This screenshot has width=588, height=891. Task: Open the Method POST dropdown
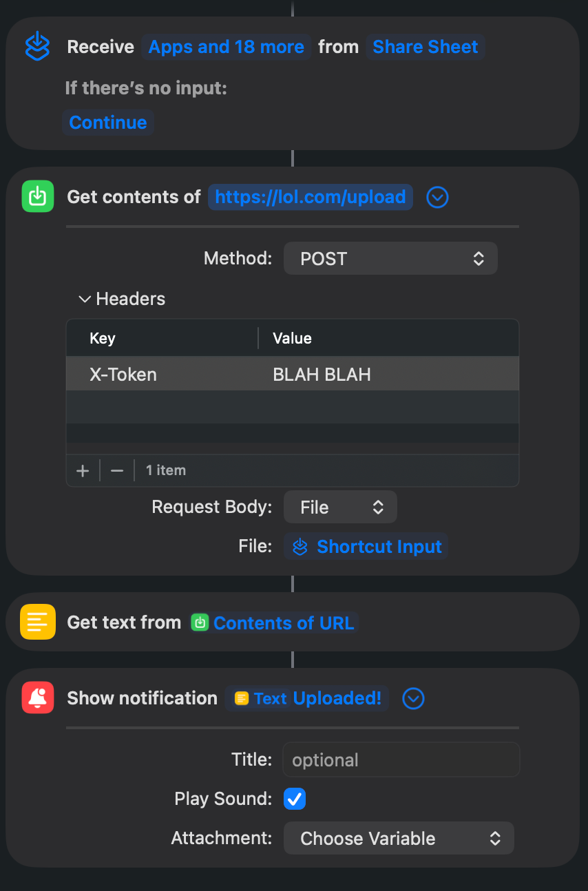(x=390, y=259)
